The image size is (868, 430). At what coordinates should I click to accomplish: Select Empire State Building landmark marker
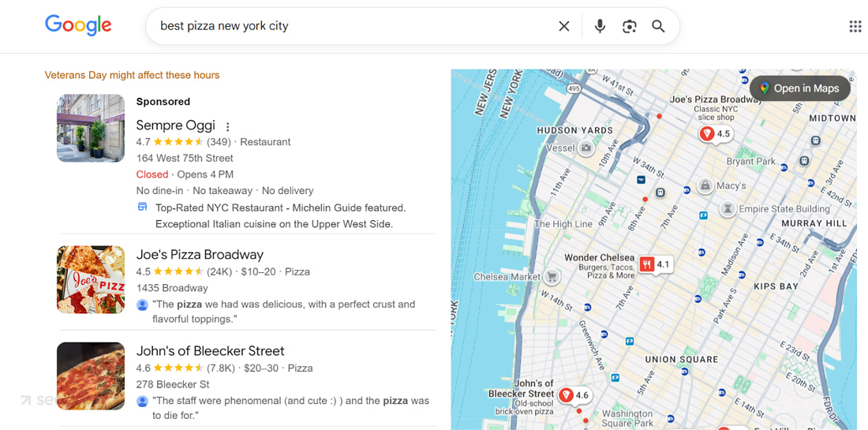727,208
